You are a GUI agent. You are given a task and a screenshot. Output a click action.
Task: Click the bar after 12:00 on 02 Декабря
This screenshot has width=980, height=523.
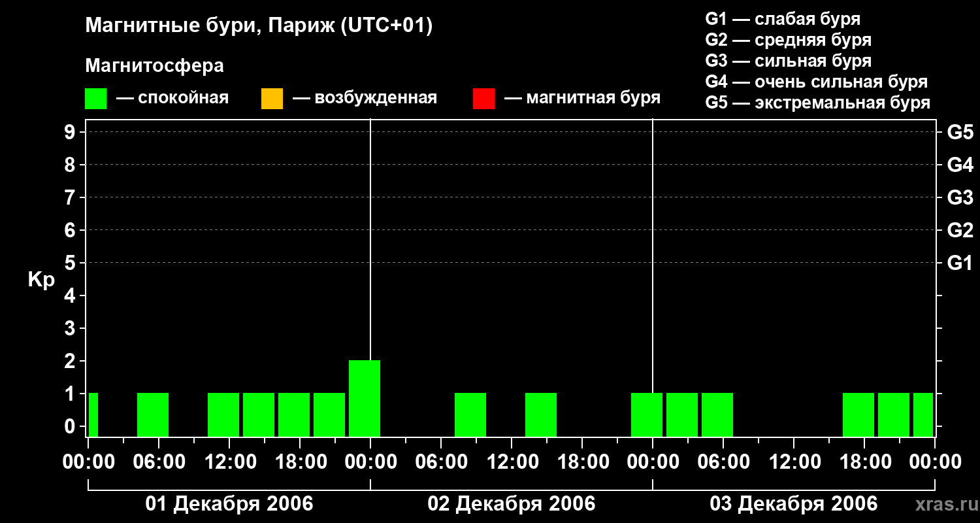point(541,414)
